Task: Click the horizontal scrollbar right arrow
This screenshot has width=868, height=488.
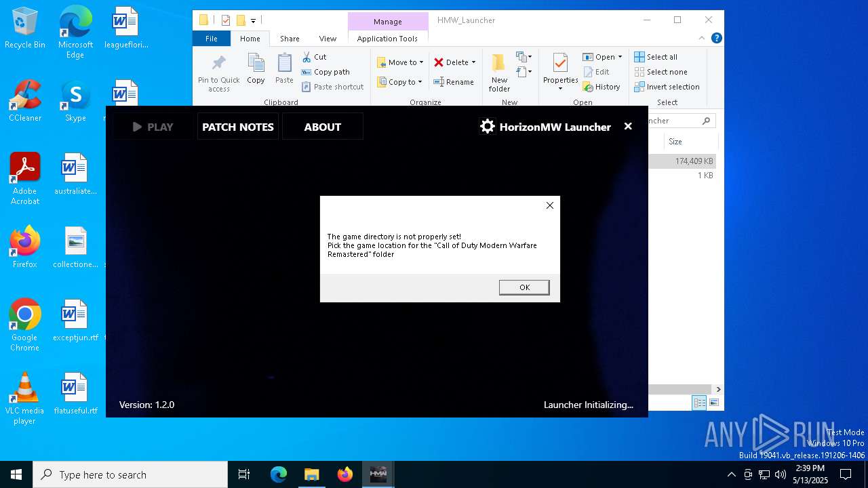Action: pos(718,389)
